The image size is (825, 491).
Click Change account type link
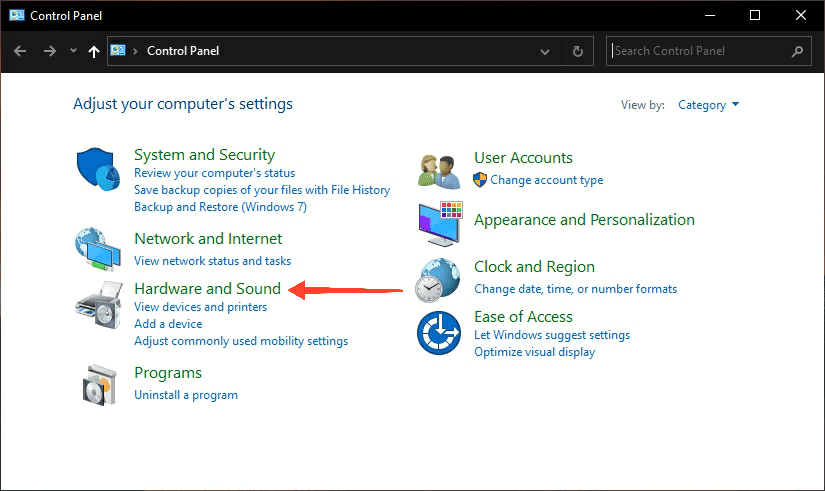point(547,180)
